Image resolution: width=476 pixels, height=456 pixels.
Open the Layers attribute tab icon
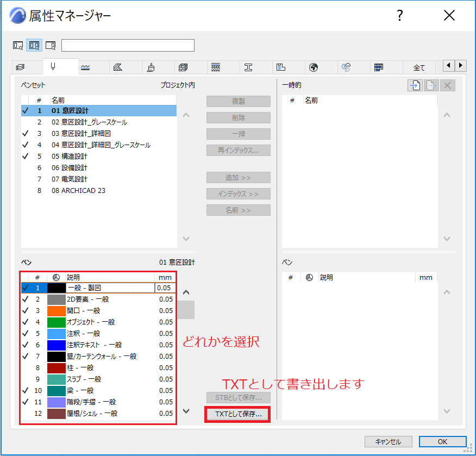coord(20,67)
